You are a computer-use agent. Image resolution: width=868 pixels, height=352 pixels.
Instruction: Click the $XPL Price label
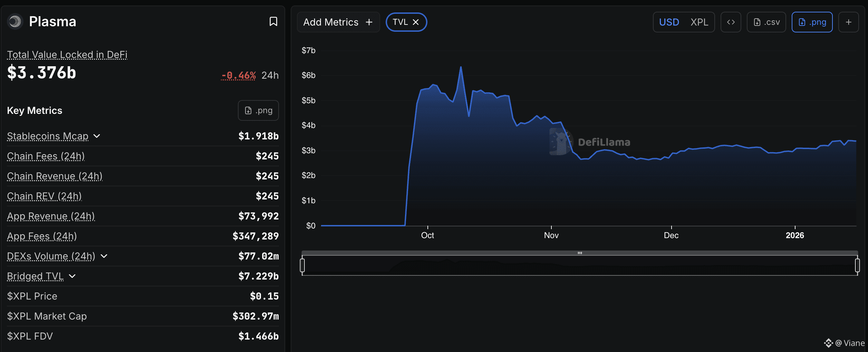[32, 296]
